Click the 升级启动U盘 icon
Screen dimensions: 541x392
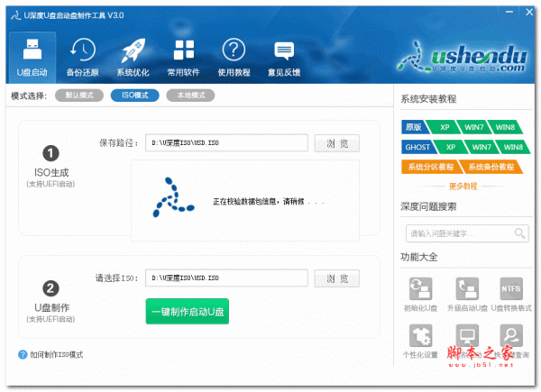tap(467, 288)
